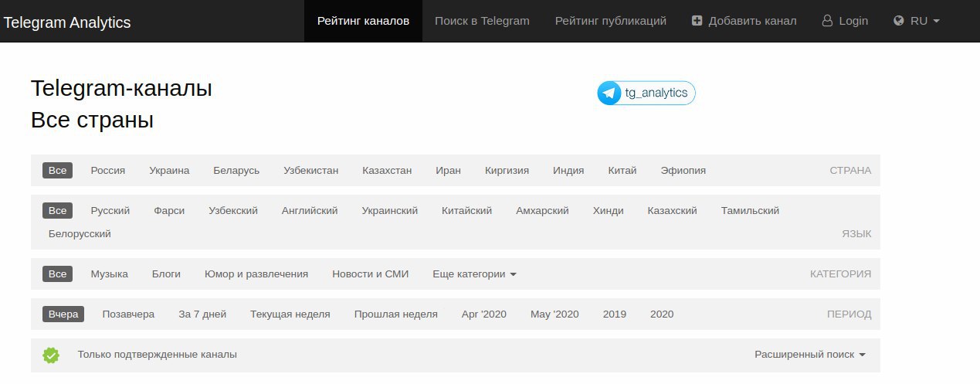Screen dimensions: 980x384
Task: Click the plus icon next to Добавить канал
Action: [x=697, y=21]
